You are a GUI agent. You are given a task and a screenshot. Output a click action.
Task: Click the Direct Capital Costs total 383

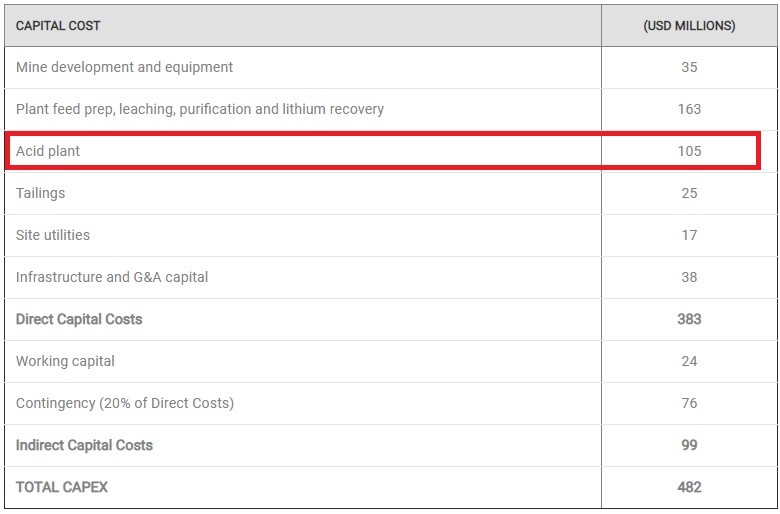[x=689, y=319]
